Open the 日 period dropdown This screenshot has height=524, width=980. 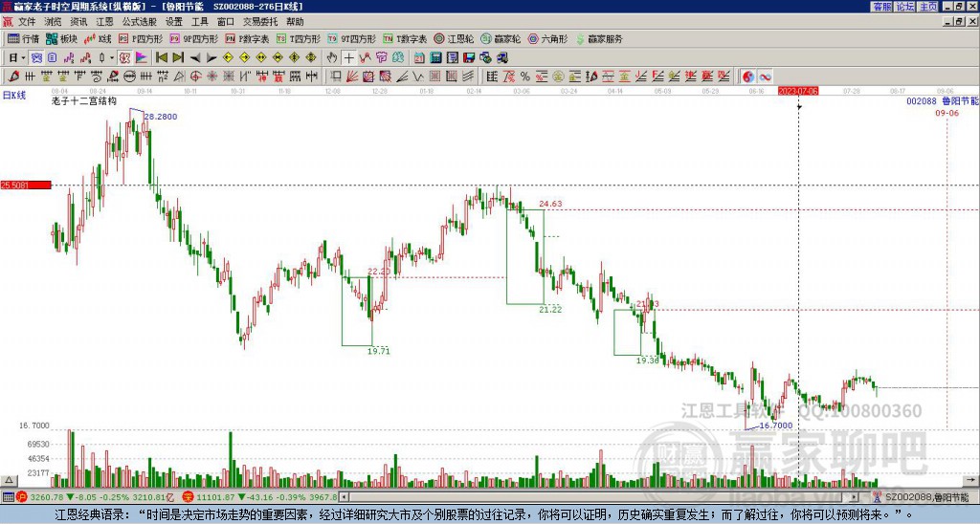click(x=17, y=58)
